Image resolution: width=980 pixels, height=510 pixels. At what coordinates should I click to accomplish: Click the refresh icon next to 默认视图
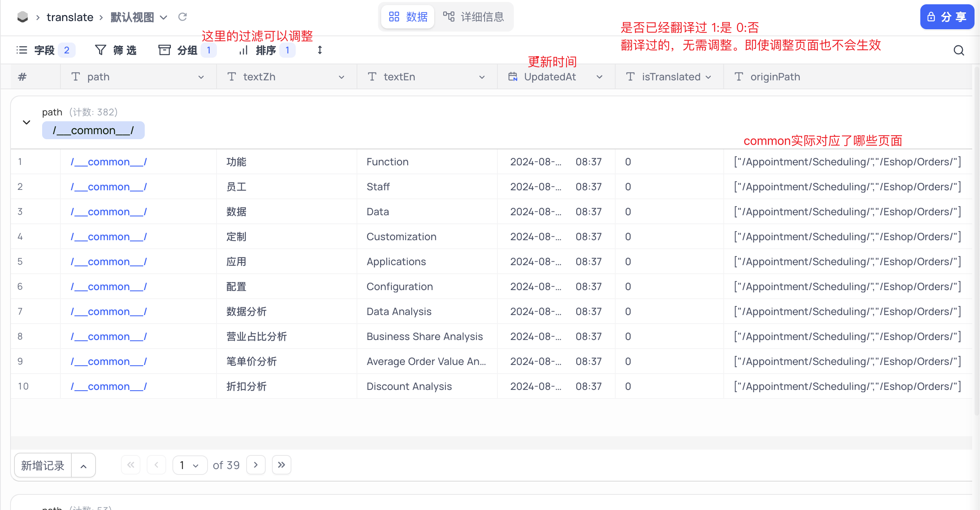[x=183, y=17]
